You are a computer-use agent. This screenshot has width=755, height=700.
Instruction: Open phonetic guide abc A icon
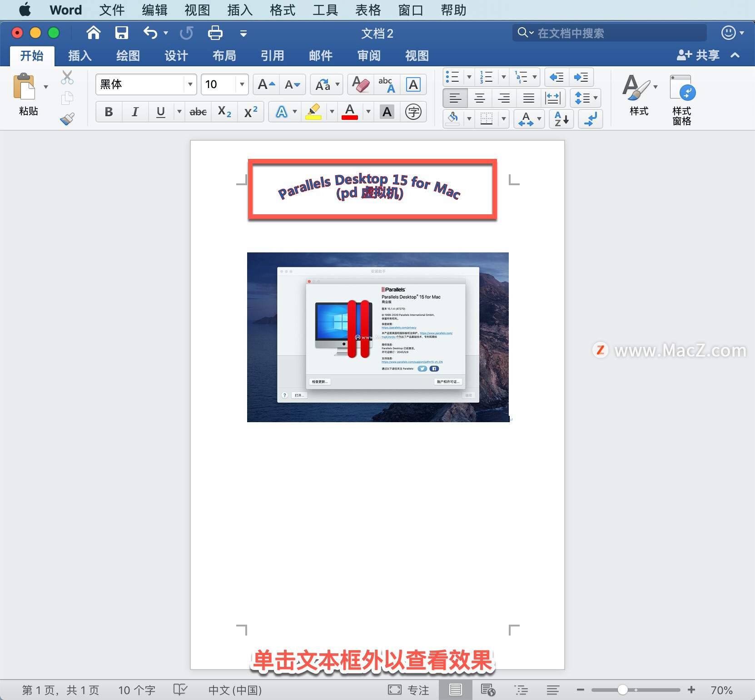[x=387, y=84]
